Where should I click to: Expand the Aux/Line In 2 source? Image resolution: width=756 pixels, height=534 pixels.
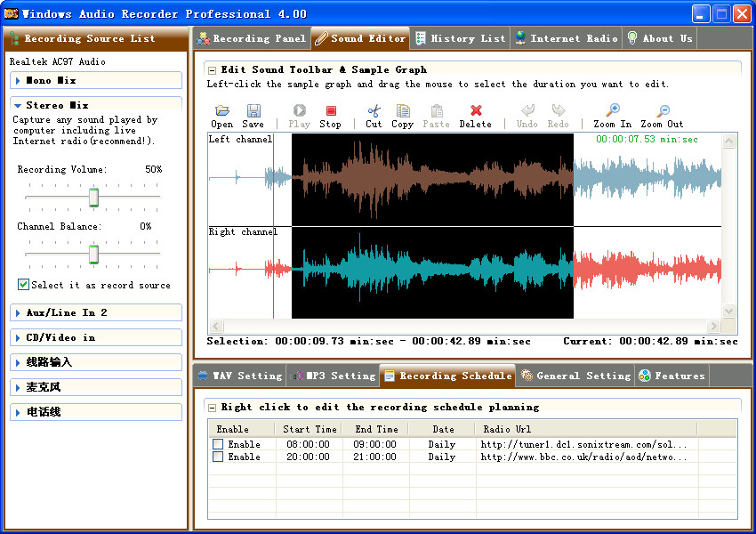(96, 312)
